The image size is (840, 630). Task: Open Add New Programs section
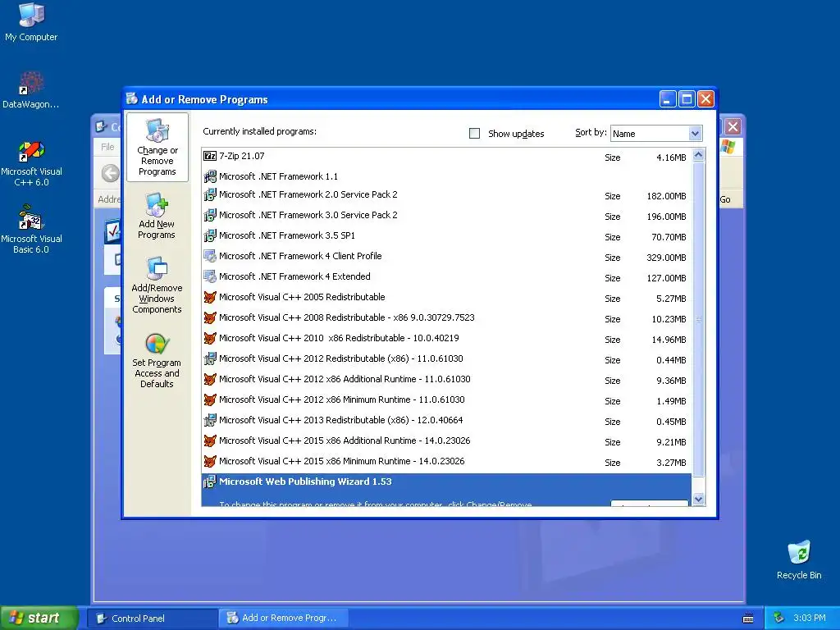[157, 216]
